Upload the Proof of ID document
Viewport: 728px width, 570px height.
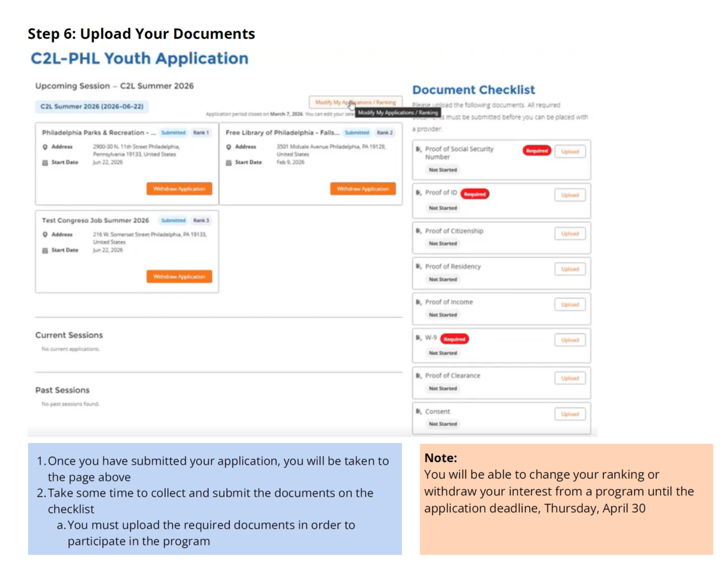pyautogui.click(x=570, y=195)
